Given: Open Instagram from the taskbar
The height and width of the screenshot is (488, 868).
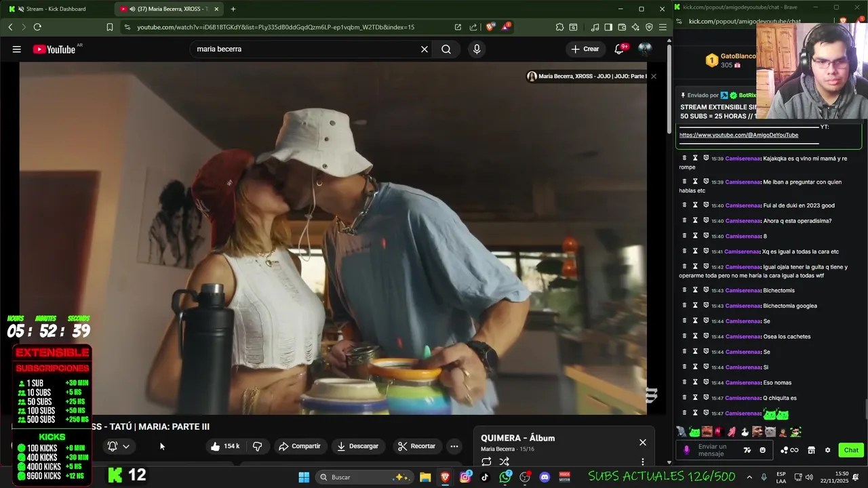Looking at the screenshot, I should tap(465, 477).
